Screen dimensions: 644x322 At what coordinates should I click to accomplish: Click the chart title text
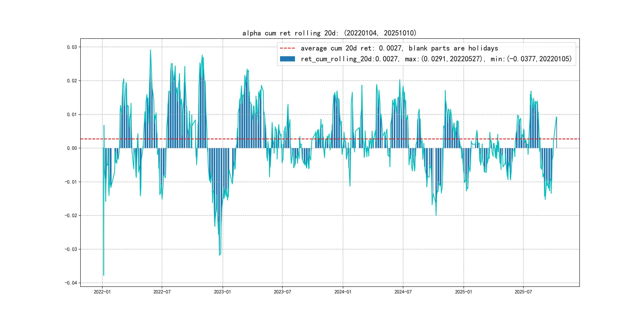coord(329,33)
